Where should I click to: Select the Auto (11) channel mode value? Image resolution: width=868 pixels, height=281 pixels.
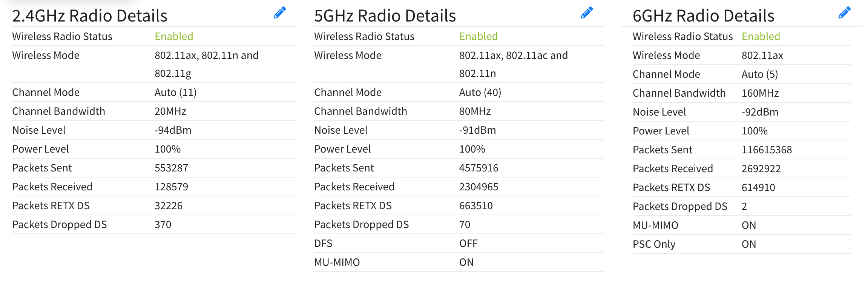click(175, 93)
